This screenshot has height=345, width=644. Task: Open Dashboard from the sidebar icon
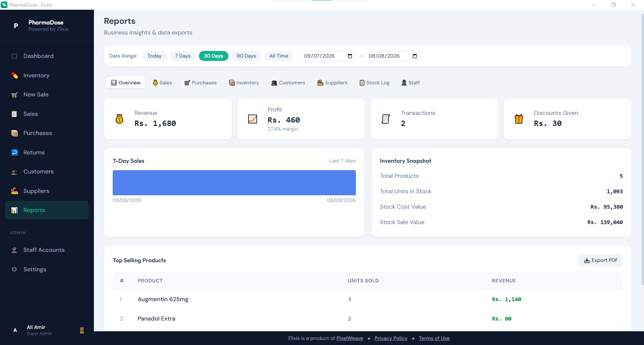click(14, 56)
